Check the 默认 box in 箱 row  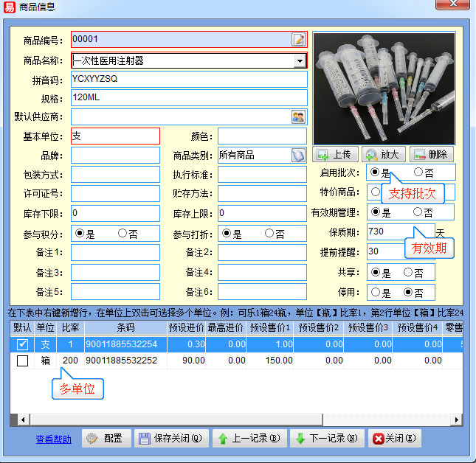[22, 361]
